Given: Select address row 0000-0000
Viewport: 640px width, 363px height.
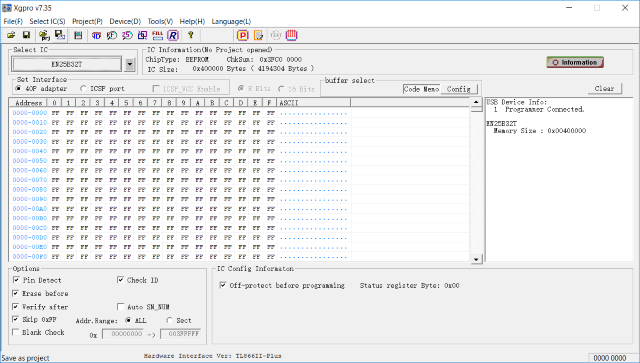Looking at the screenshot, I should click(30, 113).
